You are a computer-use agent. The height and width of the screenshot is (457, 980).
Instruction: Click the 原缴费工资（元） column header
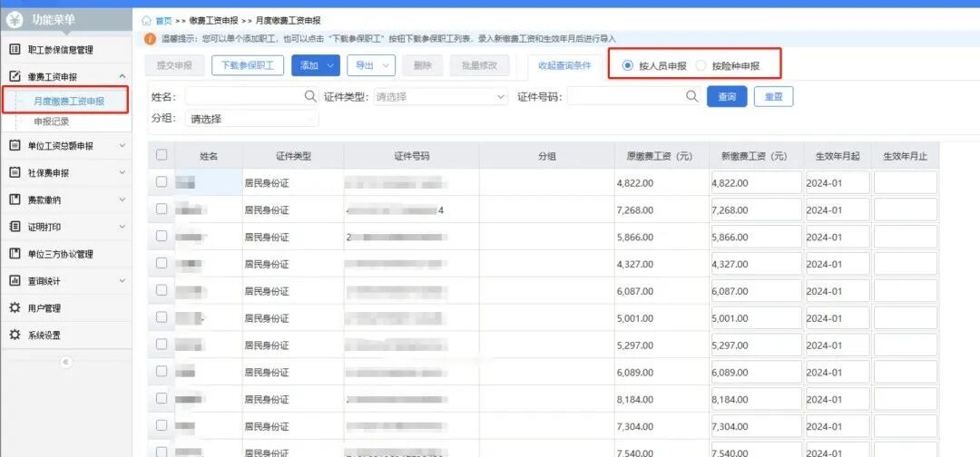click(x=661, y=156)
